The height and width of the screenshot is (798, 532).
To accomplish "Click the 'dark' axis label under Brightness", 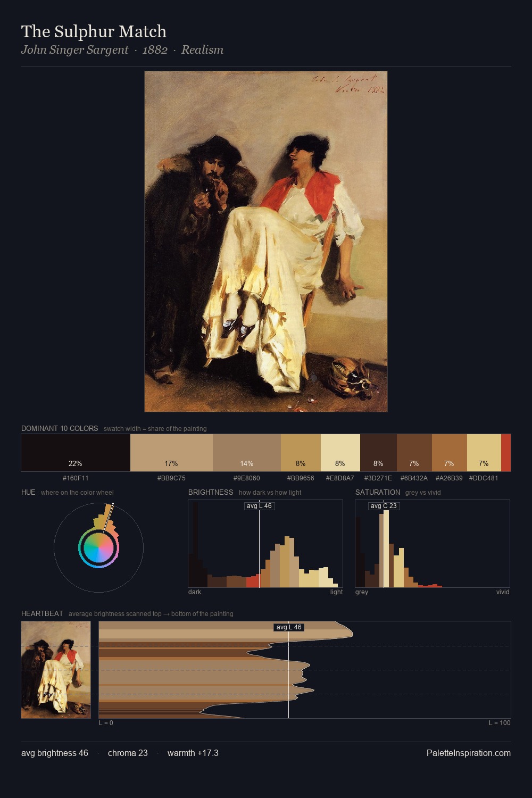I will (x=195, y=592).
